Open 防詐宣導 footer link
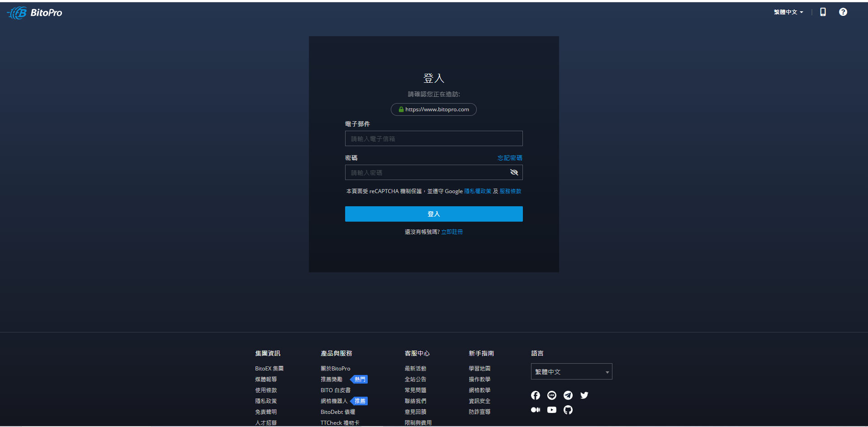 [x=480, y=412]
